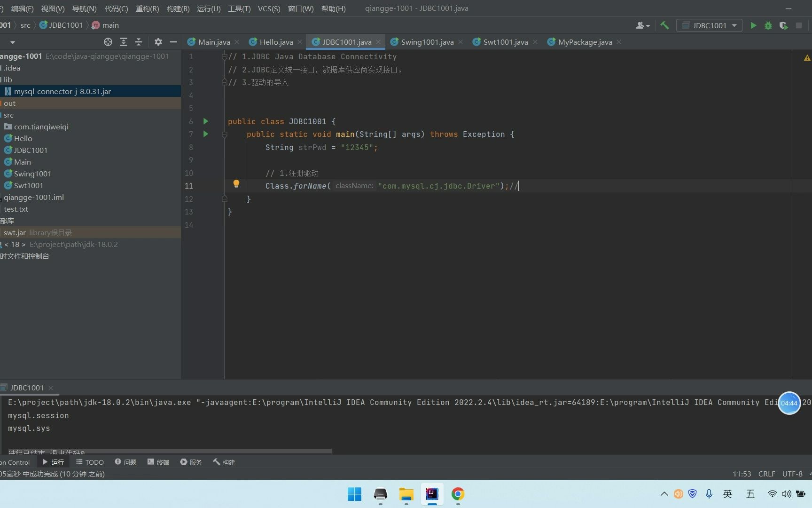Screen dimensions: 812x508
Task: Hide the project tool window
Action: pos(173,42)
